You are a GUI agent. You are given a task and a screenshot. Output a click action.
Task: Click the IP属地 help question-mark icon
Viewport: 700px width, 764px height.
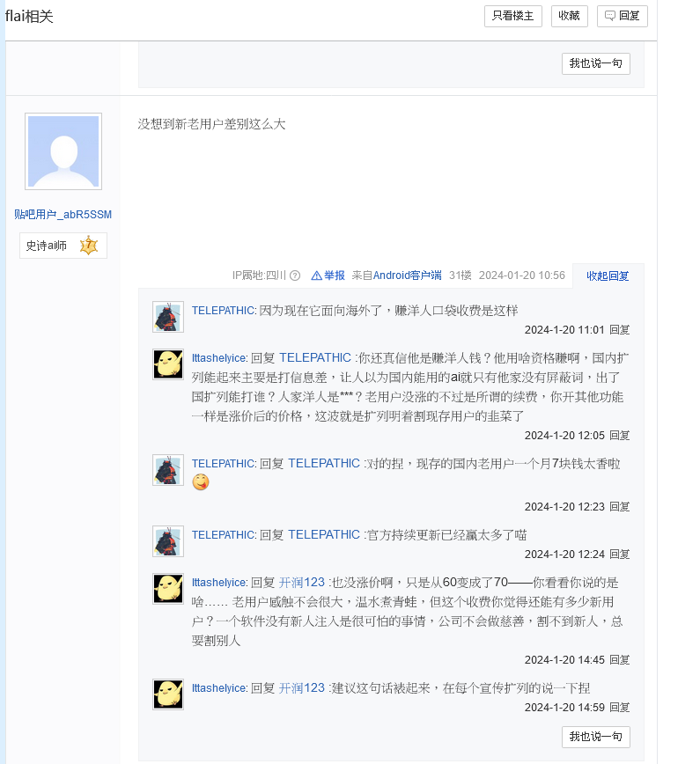pyautogui.click(x=295, y=275)
